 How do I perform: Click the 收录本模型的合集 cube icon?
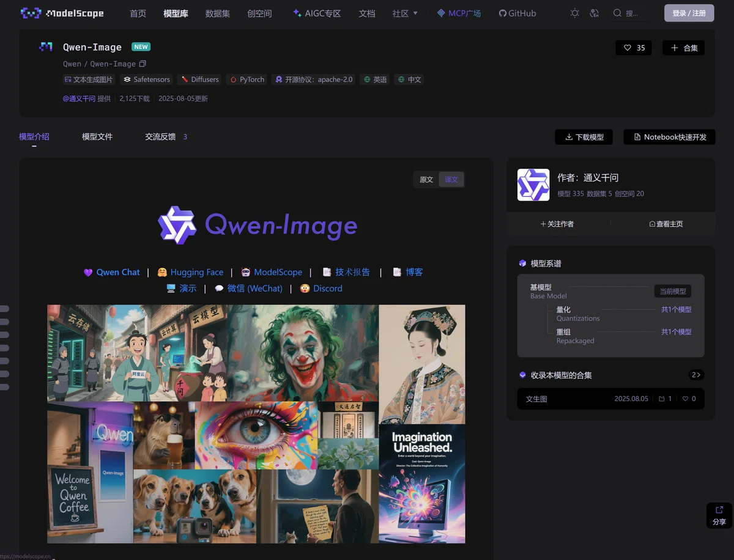[522, 375]
